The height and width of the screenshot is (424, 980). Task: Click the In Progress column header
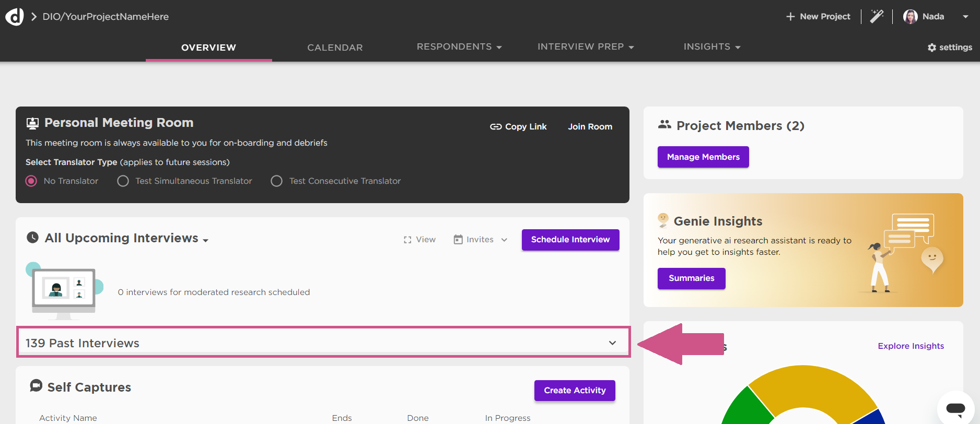507,418
